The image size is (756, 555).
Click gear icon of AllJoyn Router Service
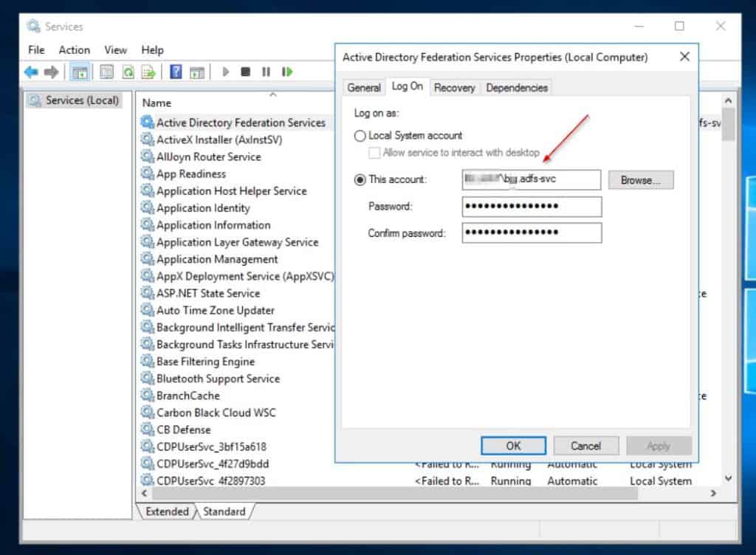click(147, 156)
